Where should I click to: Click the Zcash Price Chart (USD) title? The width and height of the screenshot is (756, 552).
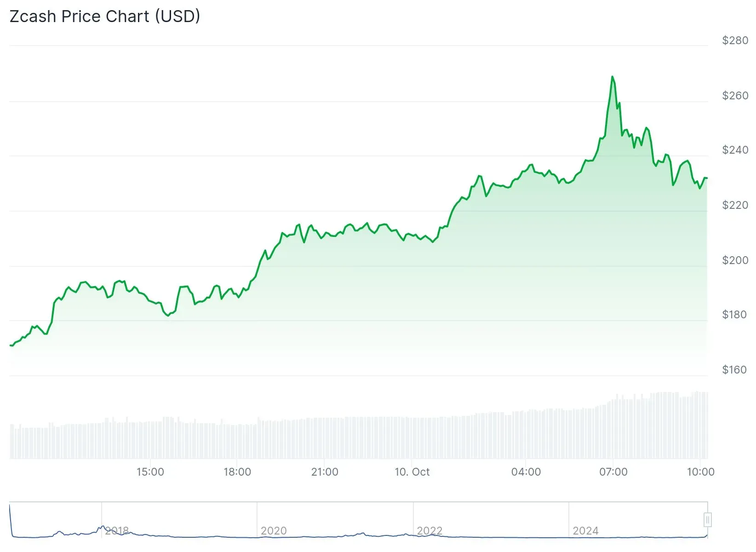click(105, 17)
